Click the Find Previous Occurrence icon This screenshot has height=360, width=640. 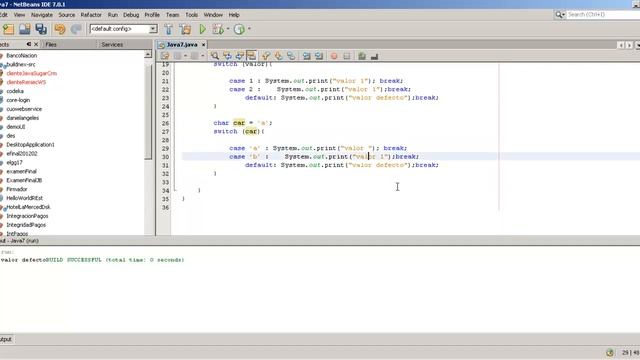[227, 56]
